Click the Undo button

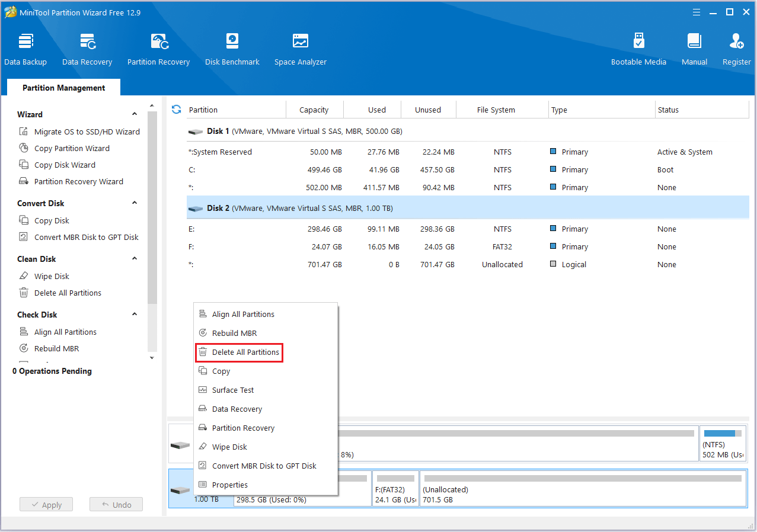(116, 505)
